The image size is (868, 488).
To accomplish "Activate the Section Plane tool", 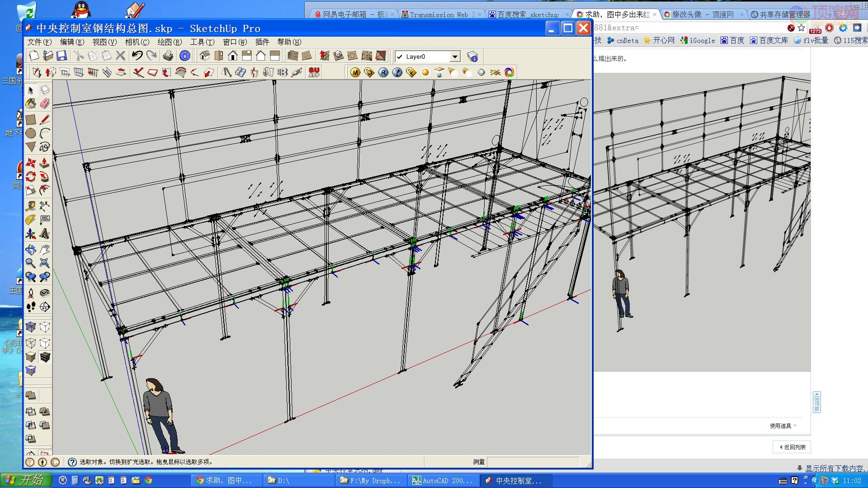I will tap(44, 307).
